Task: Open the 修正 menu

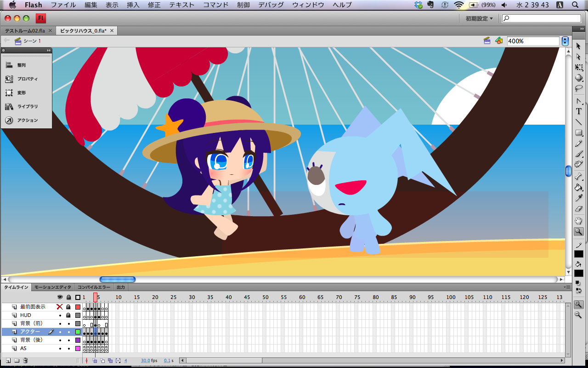Action: (154, 5)
